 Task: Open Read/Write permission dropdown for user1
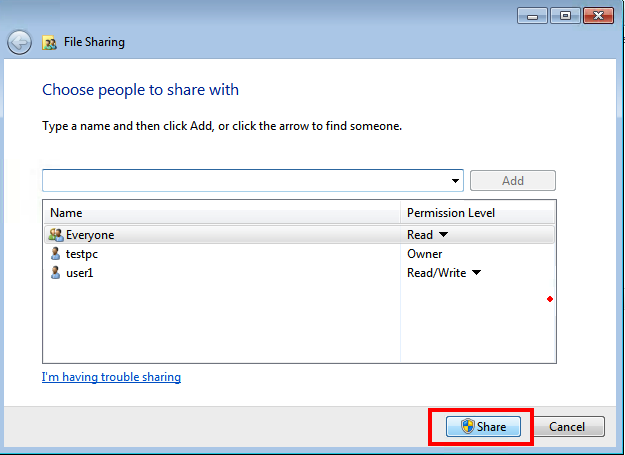pos(476,273)
